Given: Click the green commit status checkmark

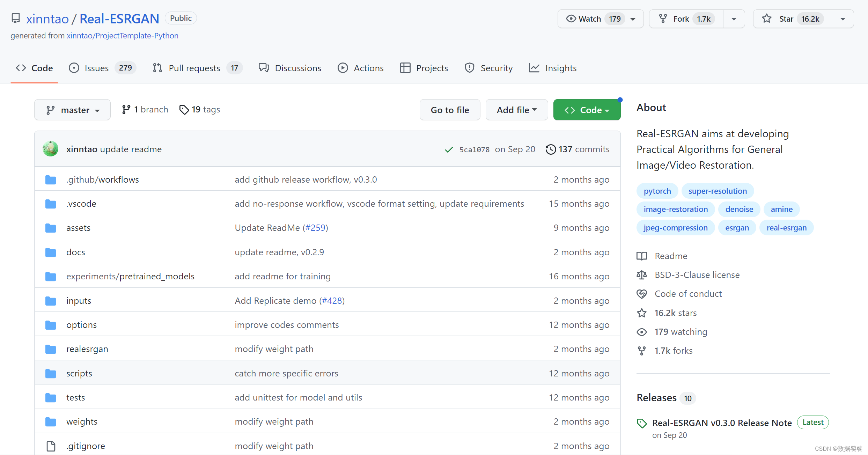Looking at the screenshot, I should (449, 150).
